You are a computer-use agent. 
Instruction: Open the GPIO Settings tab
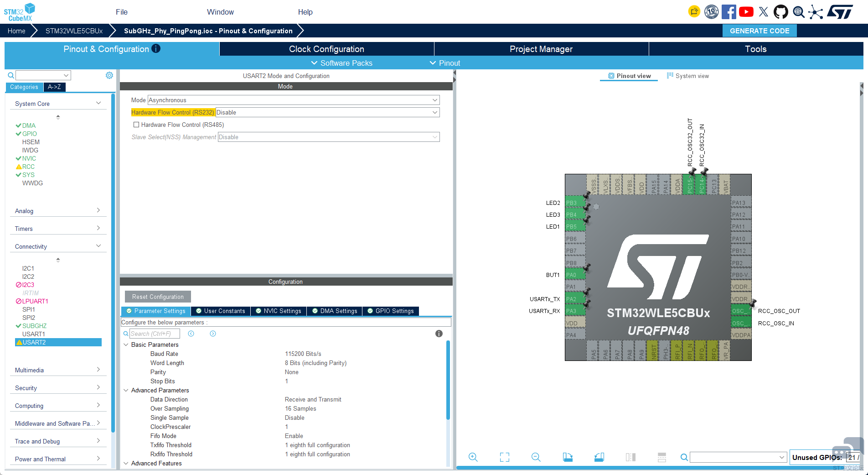391,311
